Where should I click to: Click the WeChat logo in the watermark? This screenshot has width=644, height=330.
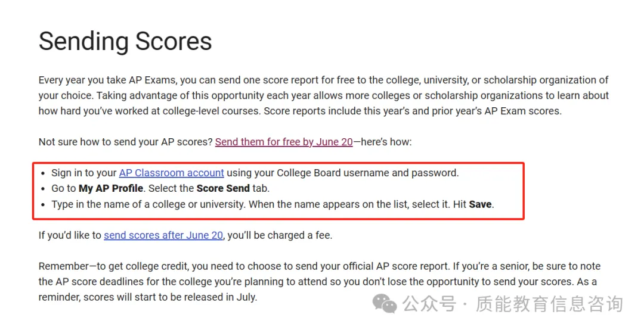[x=385, y=304]
